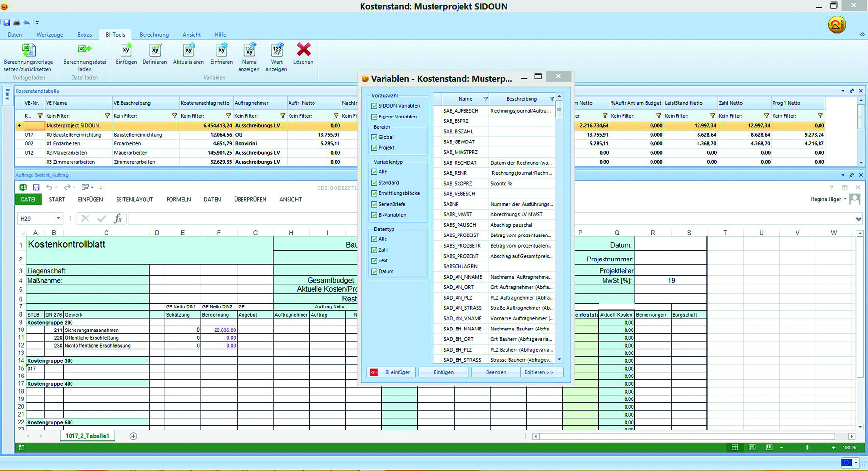Click the BI einfügen button

pyautogui.click(x=391, y=372)
